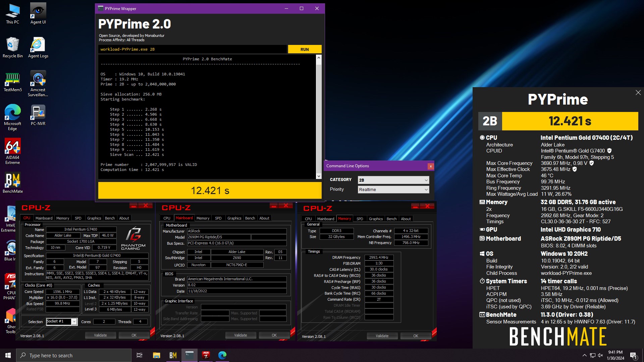Click the RUN button in PYPrime

305,49
